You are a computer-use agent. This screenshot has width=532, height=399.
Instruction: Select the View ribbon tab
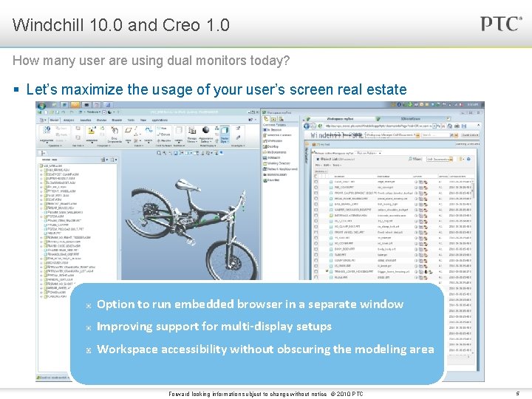(143, 120)
